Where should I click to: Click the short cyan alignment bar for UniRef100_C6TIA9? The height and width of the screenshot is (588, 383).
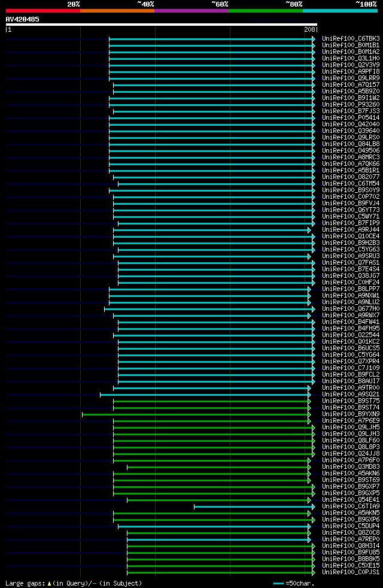[x=254, y=507]
